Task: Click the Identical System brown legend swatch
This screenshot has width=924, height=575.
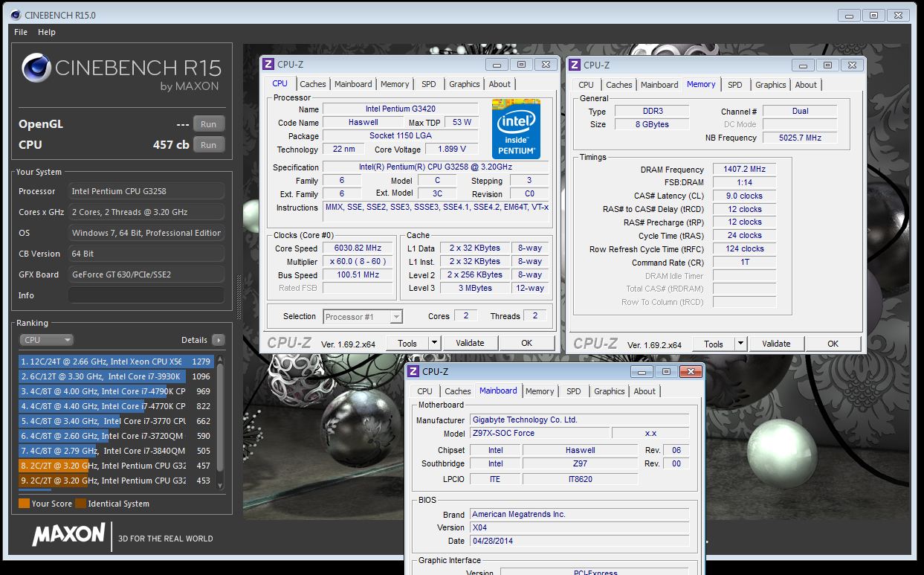Action: [x=80, y=504]
